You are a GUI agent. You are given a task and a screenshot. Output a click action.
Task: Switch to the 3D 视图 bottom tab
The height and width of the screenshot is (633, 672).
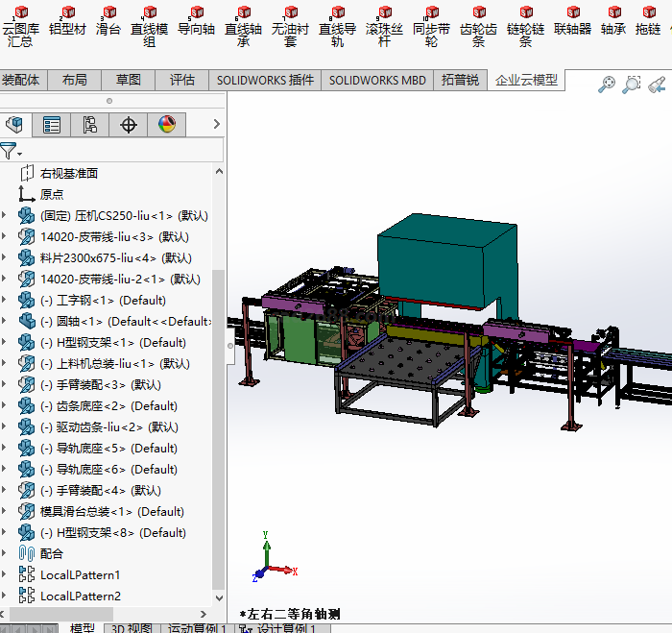[x=132, y=628]
